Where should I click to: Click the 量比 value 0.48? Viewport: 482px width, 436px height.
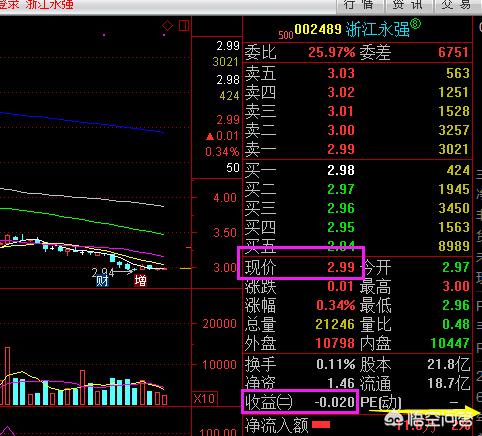pyautogui.click(x=456, y=324)
